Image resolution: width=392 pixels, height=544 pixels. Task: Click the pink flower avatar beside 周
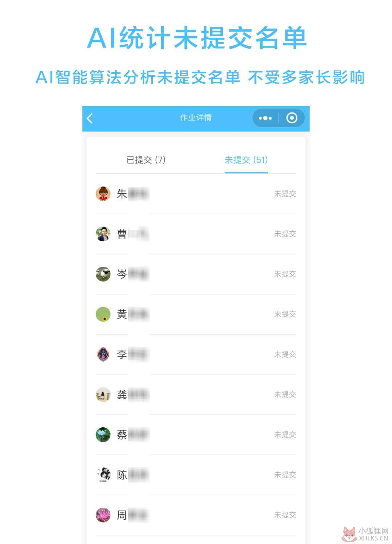point(103,515)
